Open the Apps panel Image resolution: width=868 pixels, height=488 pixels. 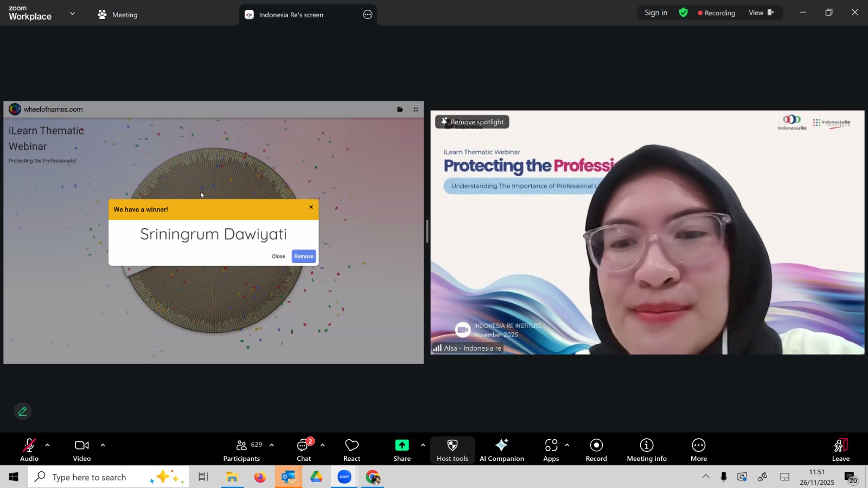pos(551,450)
